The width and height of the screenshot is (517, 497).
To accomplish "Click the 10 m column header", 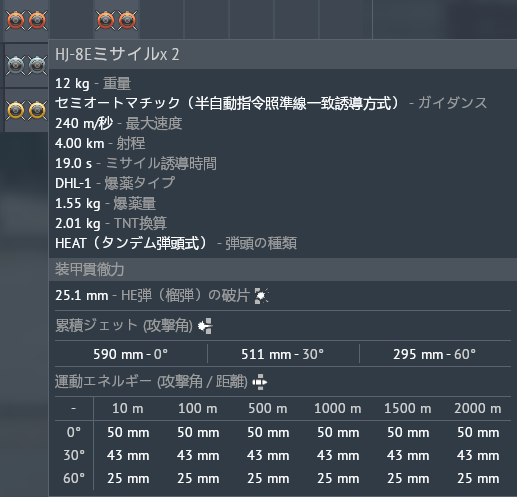I will coord(128,409).
